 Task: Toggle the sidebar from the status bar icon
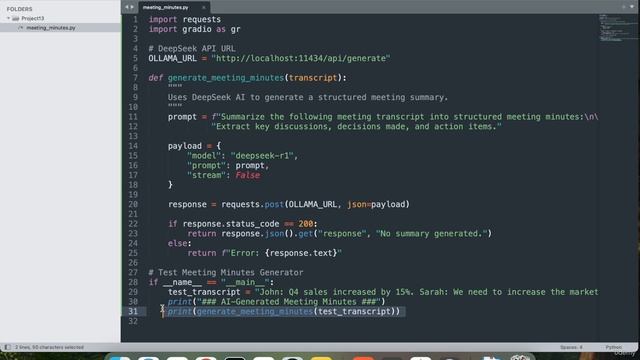(7, 347)
